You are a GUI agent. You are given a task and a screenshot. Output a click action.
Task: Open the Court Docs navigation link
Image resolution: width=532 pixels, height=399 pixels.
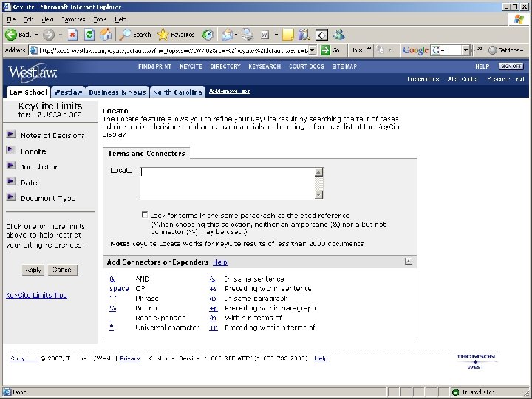307,66
